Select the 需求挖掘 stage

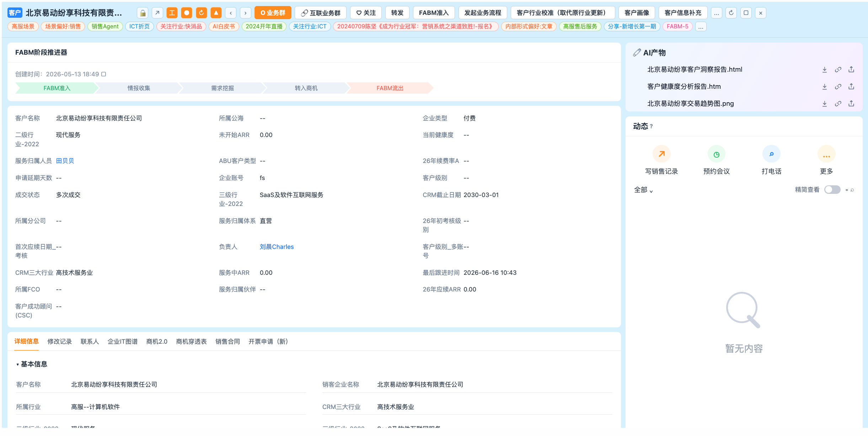[x=223, y=88]
